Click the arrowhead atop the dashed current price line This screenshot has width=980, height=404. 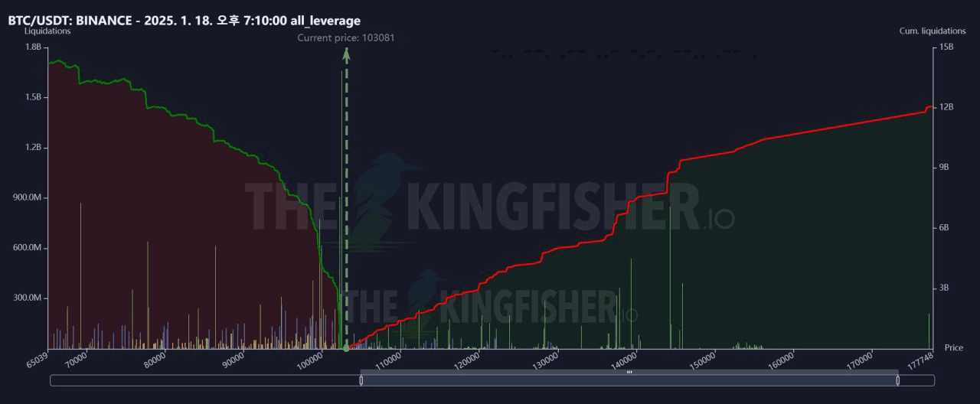(346, 53)
